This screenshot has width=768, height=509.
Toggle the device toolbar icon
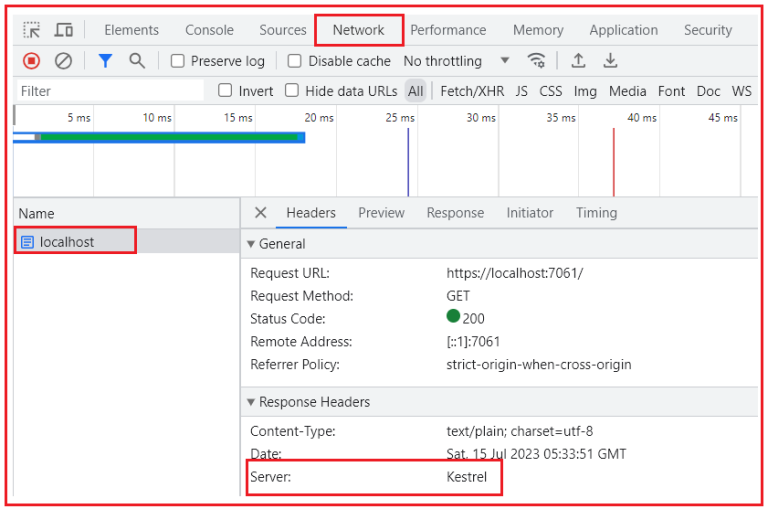63,30
